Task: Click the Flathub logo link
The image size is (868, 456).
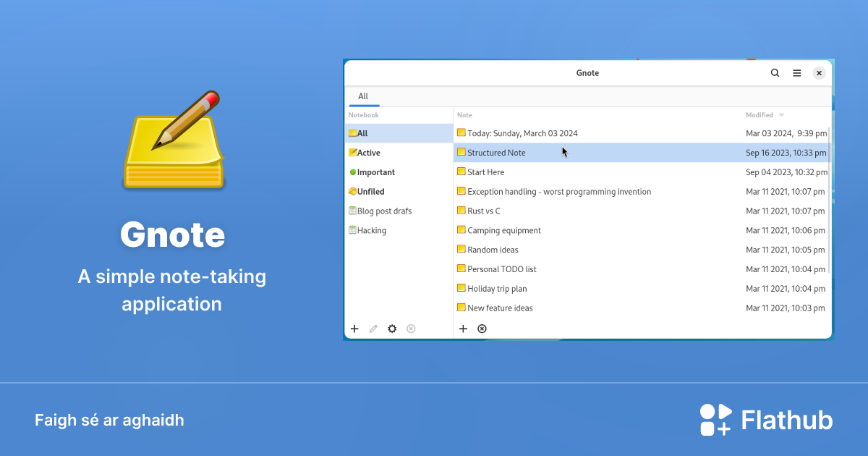Action: 765,420
